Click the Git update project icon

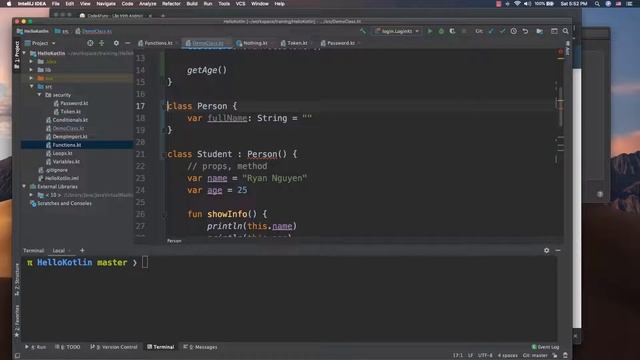point(491,31)
